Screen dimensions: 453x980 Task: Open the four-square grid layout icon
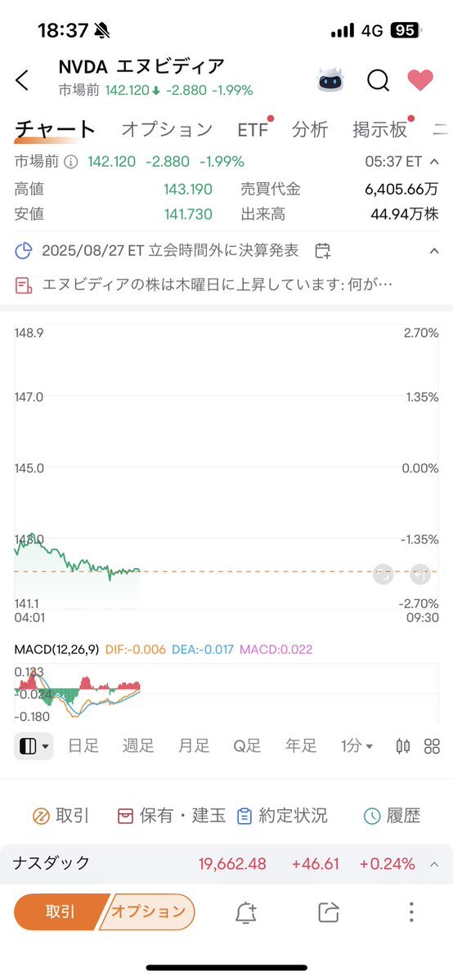[x=432, y=745]
